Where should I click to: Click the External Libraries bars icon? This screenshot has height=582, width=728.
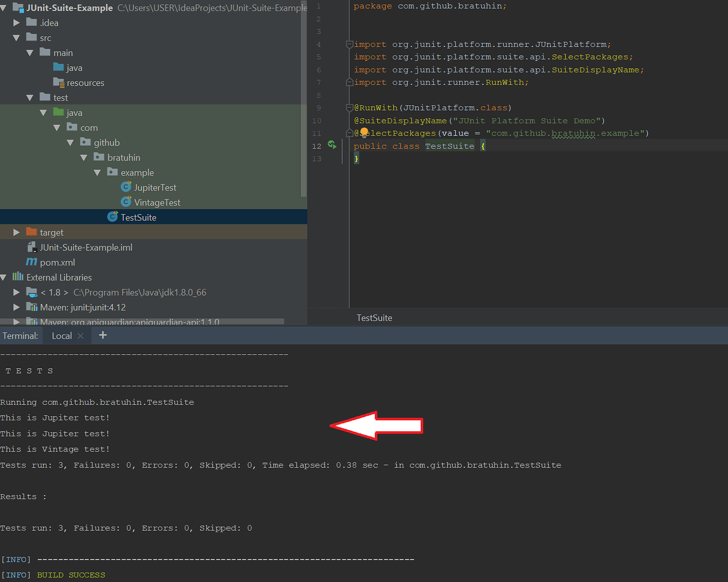(x=18, y=276)
